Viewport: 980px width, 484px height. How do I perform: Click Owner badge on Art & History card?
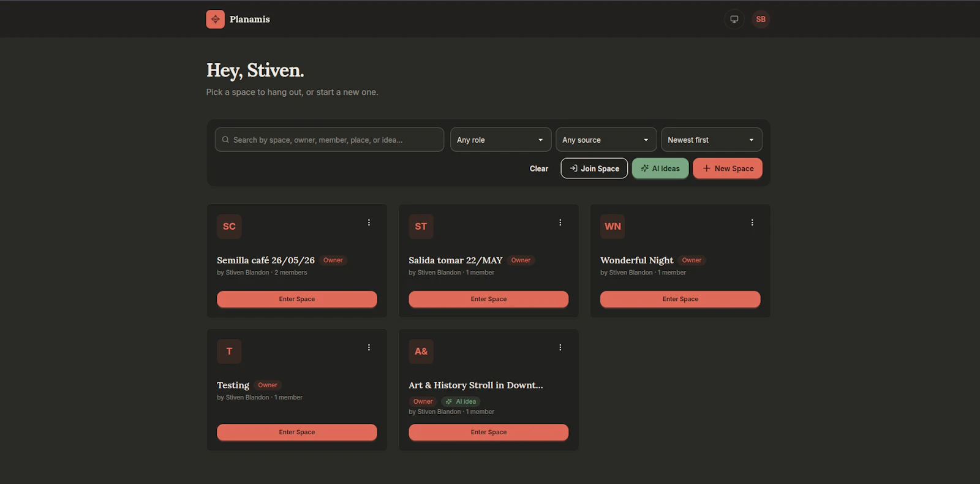[423, 402]
